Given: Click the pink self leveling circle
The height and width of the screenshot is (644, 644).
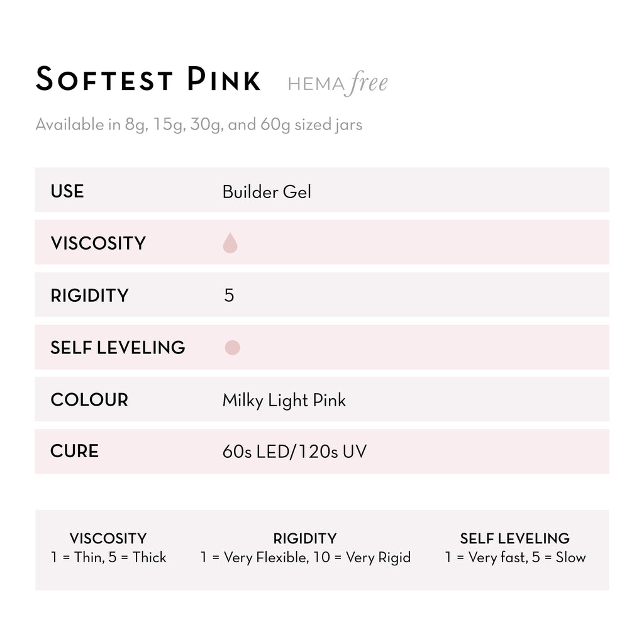Looking at the screenshot, I should (x=232, y=347).
